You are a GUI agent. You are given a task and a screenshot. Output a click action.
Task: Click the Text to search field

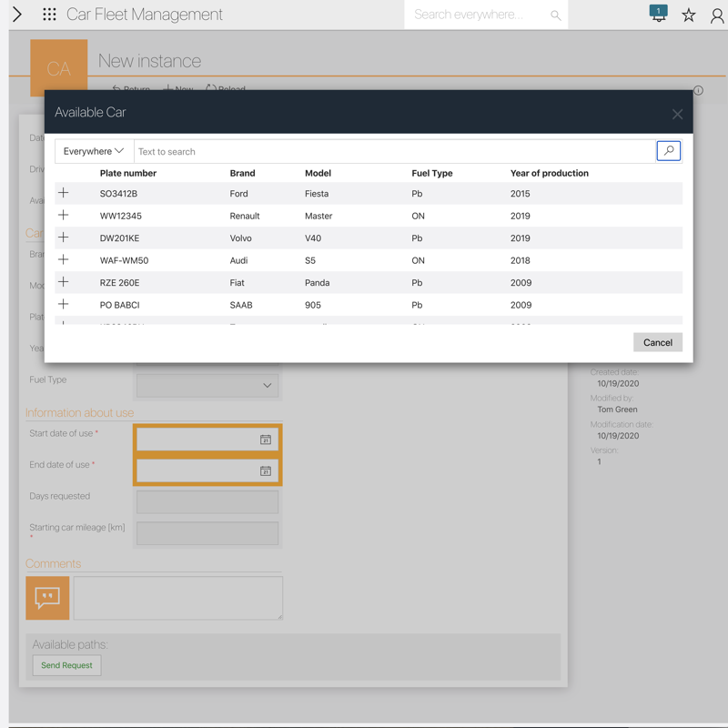tap(393, 151)
